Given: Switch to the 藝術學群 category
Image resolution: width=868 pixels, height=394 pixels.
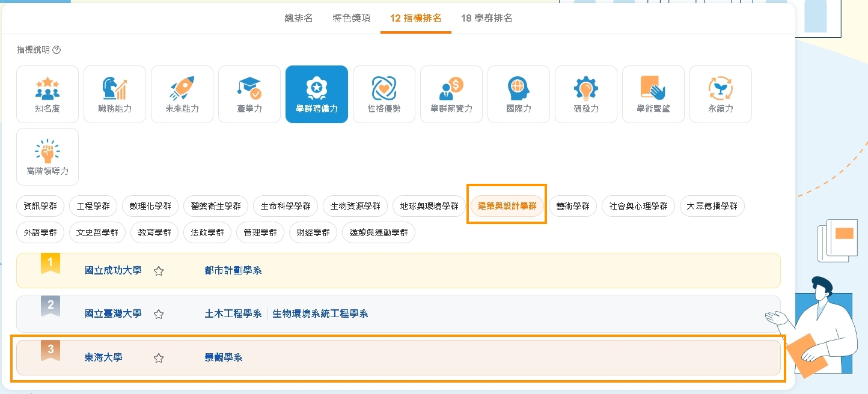Looking at the screenshot, I should click(x=572, y=205).
